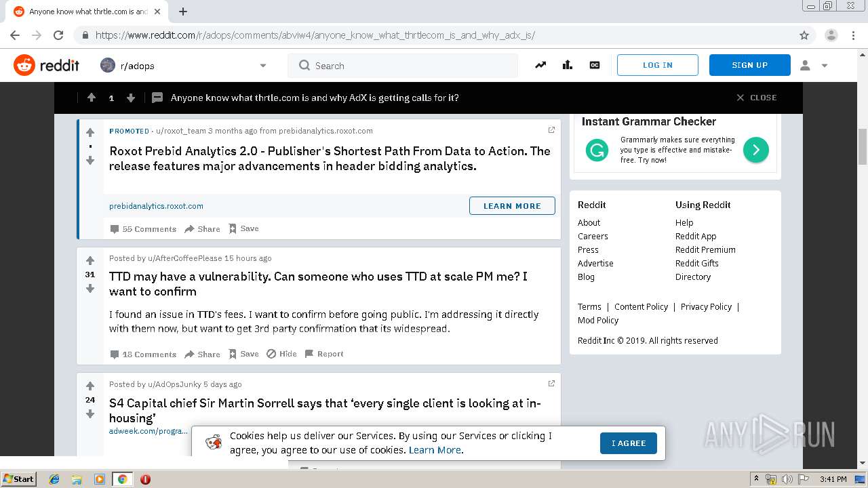The height and width of the screenshot is (488, 868).
Task: Click the taskbar volume icon
Action: [x=787, y=479]
